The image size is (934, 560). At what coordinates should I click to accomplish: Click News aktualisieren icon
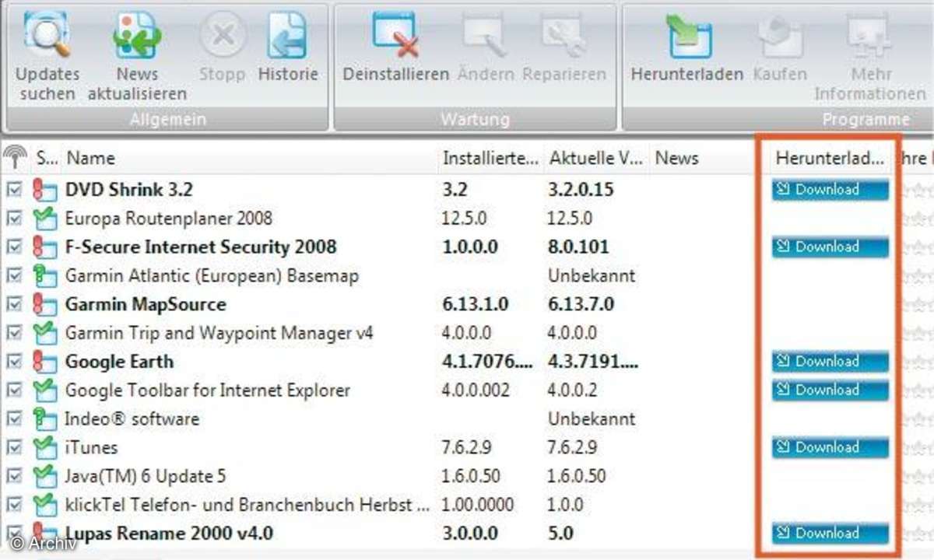(137, 37)
